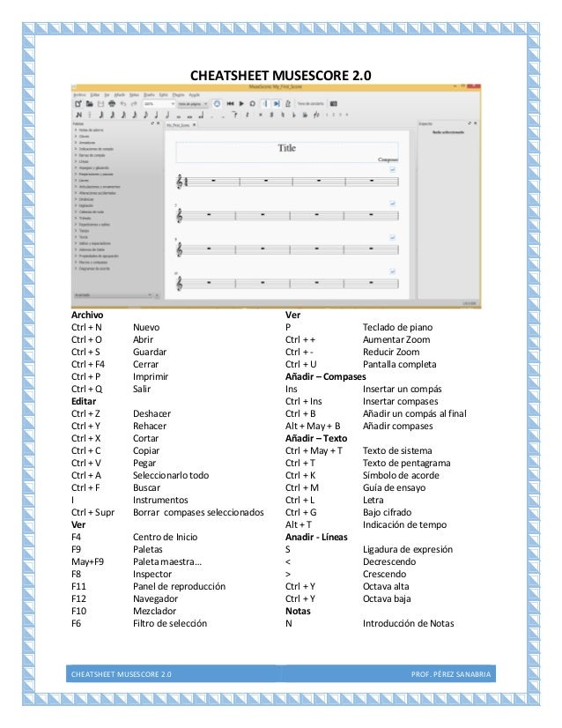
Task: Toggle pan score during playback button
Action: [277, 104]
